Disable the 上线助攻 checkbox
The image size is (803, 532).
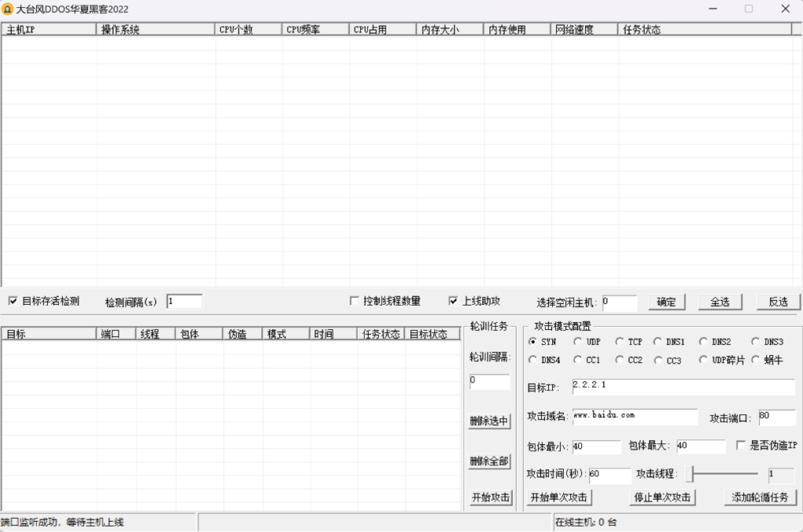[452, 300]
